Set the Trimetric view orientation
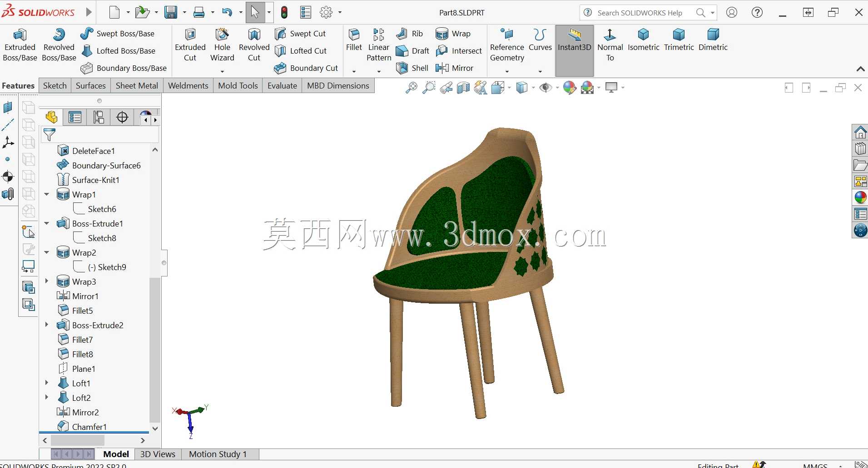Image resolution: width=868 pixels, height=468 pixels. pyautogui.click(x=679, y=40)
